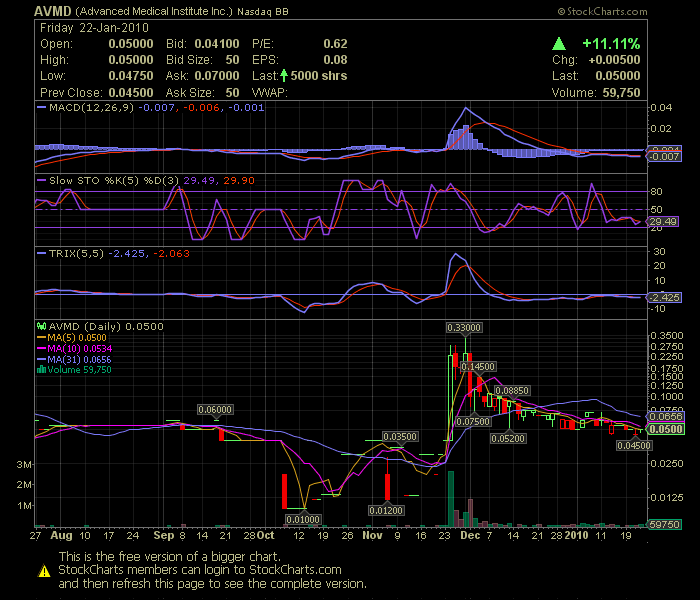700x600 pixels.
Task: Click the -2.425 TRIX axis tag
Action: [665, 297]
